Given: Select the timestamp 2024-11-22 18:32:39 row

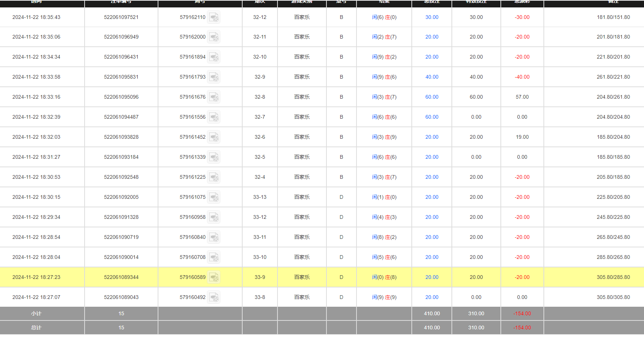Looking at the screenshot, I should pyautogui.click(x=36, y=117).
